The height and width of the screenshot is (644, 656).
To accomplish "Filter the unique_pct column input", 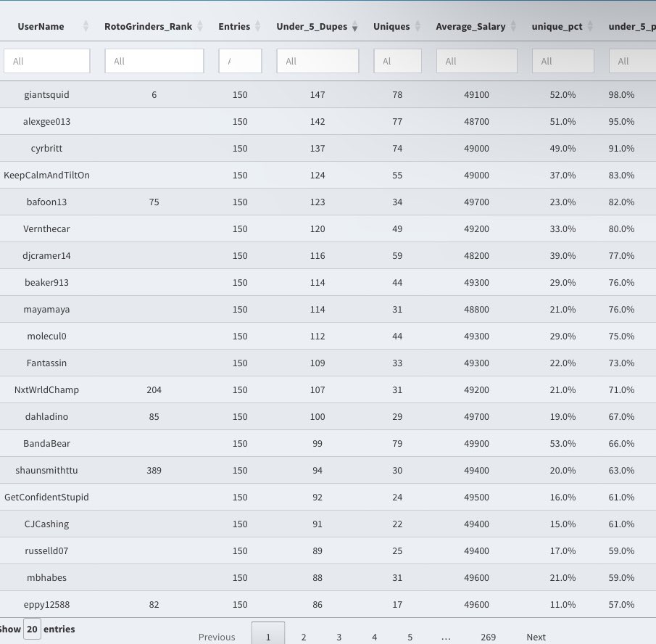I will (x=563, y=61).
